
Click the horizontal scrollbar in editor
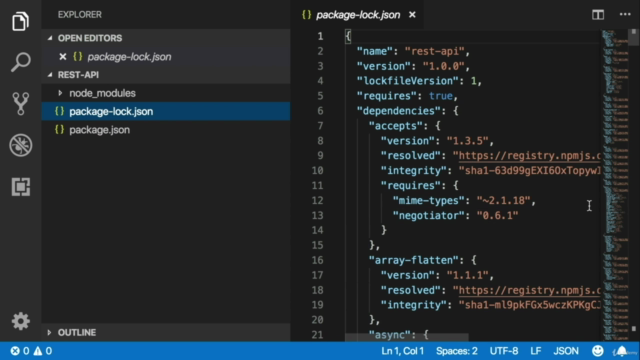click(x=407, y=337)
